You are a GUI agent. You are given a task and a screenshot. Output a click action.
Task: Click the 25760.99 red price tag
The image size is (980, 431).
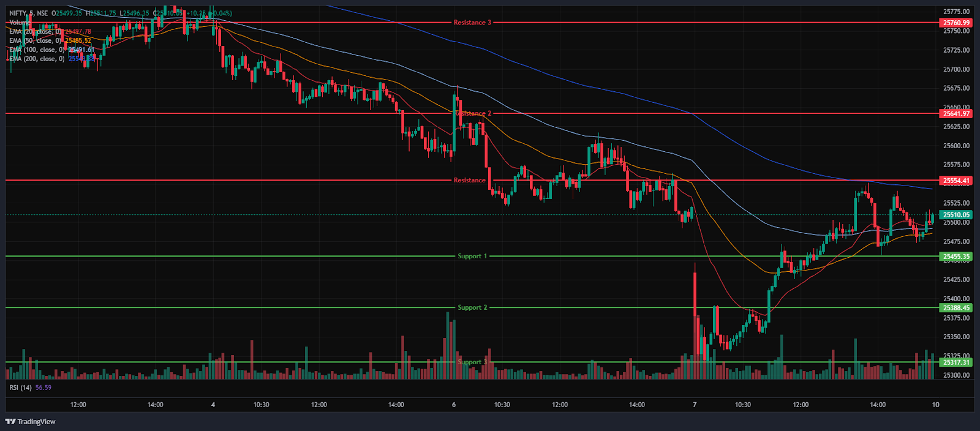tap(956, 23)
